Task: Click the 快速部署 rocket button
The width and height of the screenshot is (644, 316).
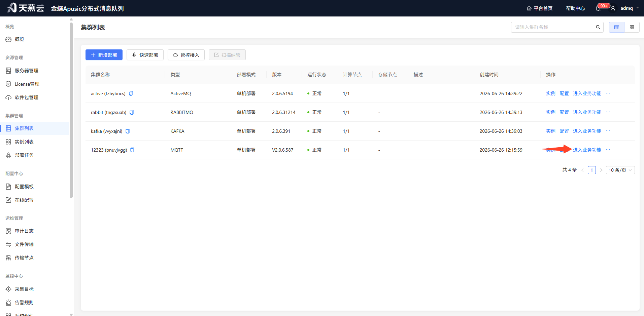Action: [x=145, y=55]
